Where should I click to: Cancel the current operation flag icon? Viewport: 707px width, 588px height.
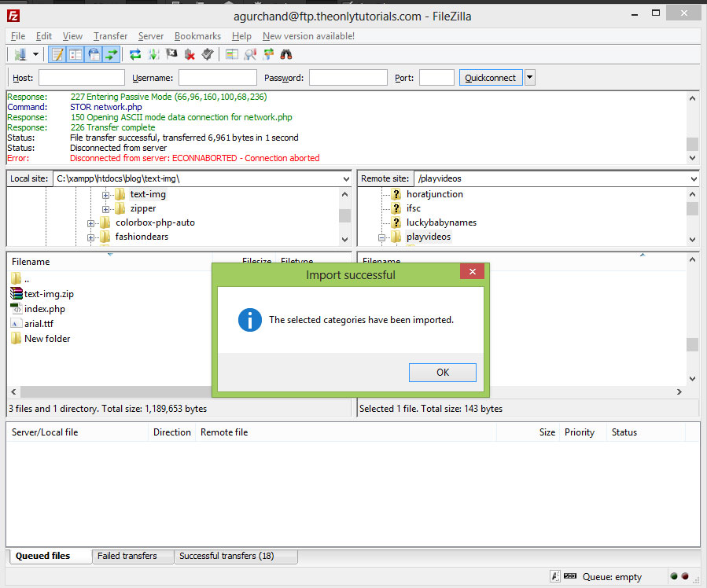pos(171,54)
